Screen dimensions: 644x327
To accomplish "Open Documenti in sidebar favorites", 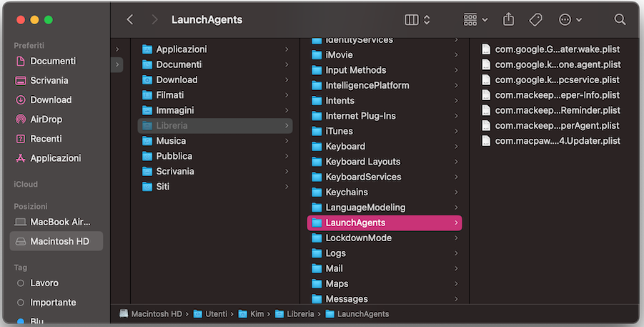I will click(x=56, y=61).
